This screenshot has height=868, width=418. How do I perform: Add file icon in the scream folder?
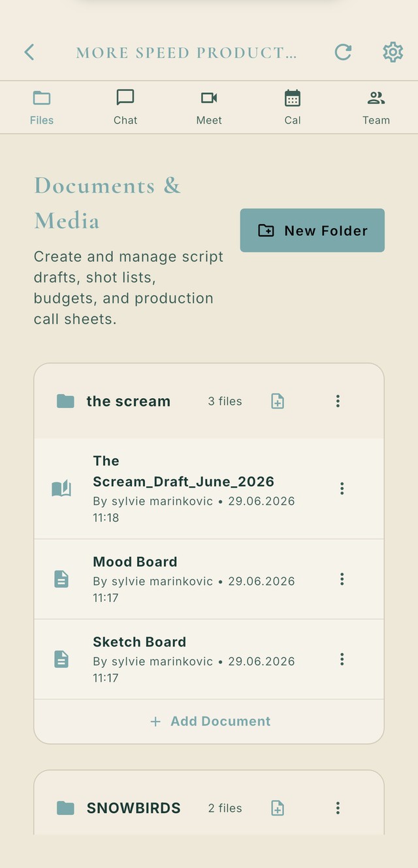(278, 401)
